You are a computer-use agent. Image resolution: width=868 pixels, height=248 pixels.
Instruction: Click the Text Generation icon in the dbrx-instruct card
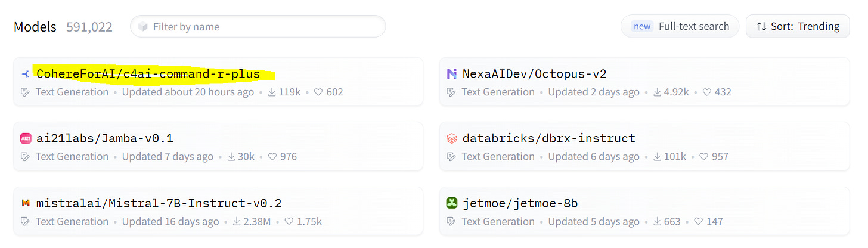(451, 157)
